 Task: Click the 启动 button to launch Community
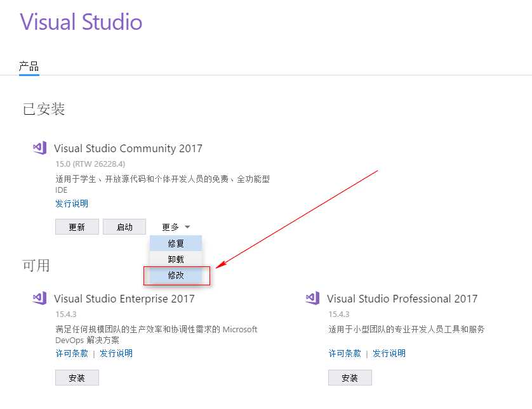(x=124, y=227)
